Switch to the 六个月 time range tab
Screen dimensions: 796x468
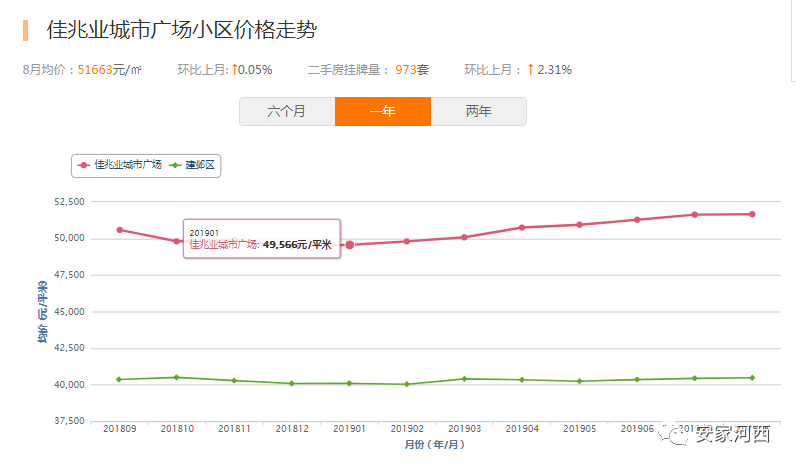pyautogui.click(x=287, y=111)
